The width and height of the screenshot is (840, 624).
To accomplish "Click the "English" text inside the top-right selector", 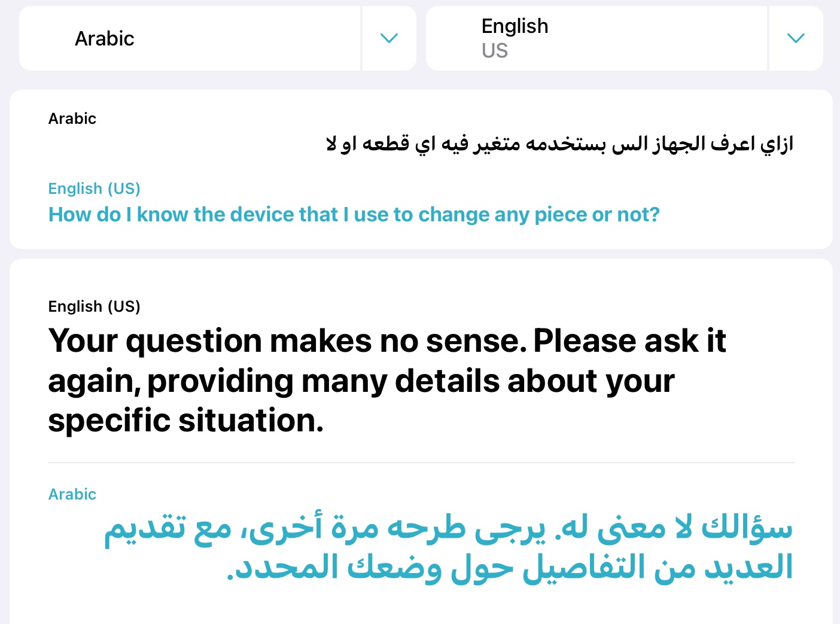I will (515, 26).
